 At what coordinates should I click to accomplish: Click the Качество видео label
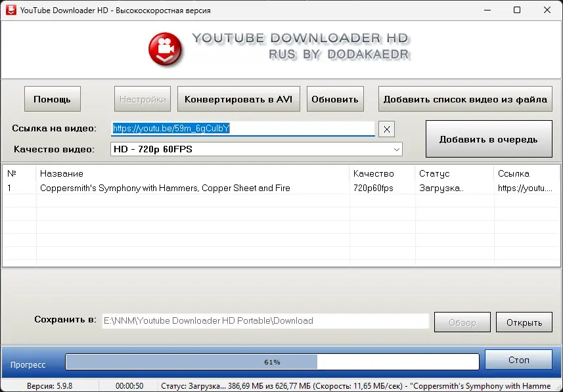[x=55, y=149]
